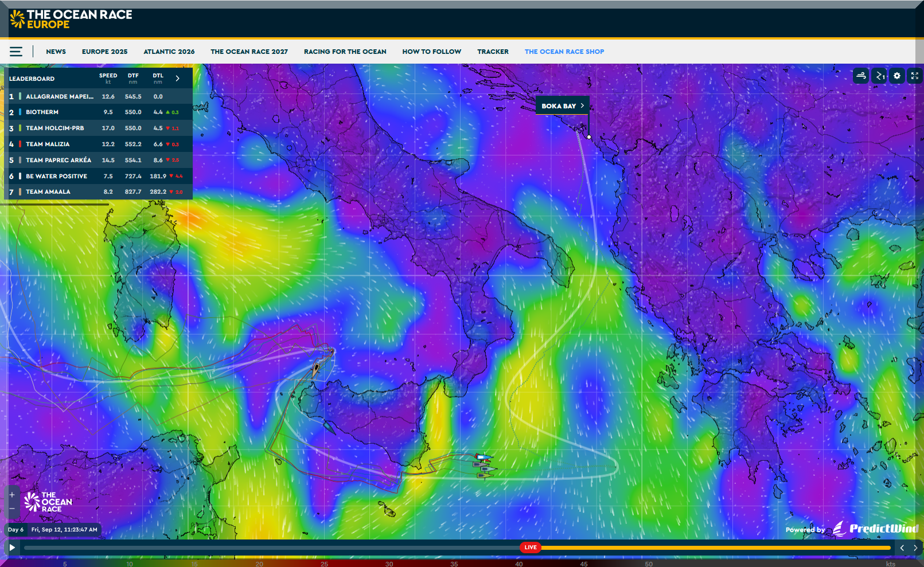Zoom out of the map with the minus button
The height and width of the screenshot is (567, 924).
tap(12, 509)
